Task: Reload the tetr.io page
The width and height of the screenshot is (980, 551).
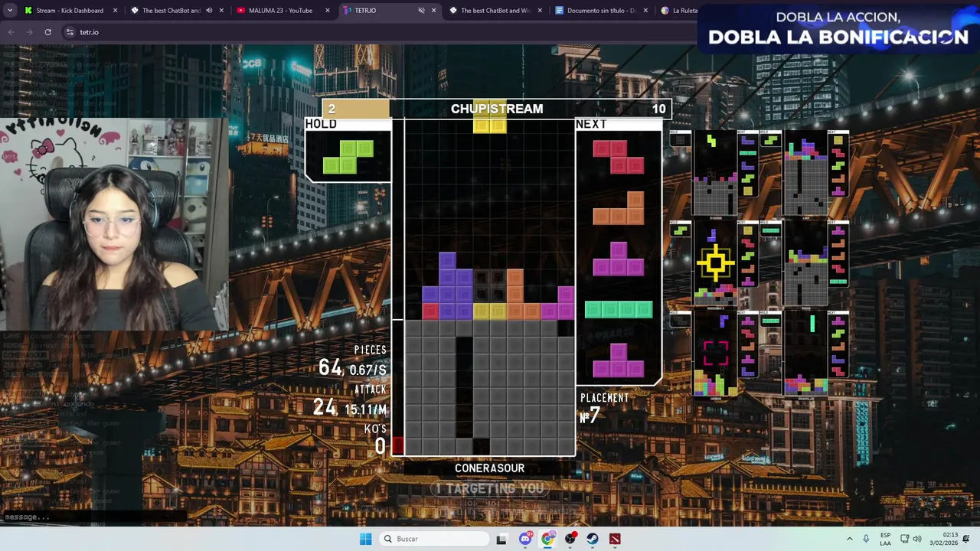Action: pos(47,32)
